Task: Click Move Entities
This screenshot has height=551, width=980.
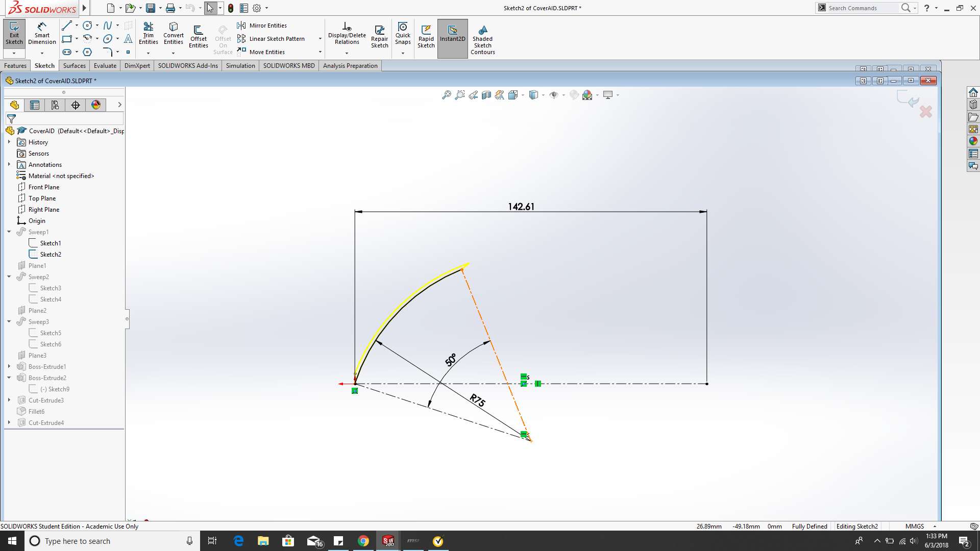Action: click(x=261, y=52)
